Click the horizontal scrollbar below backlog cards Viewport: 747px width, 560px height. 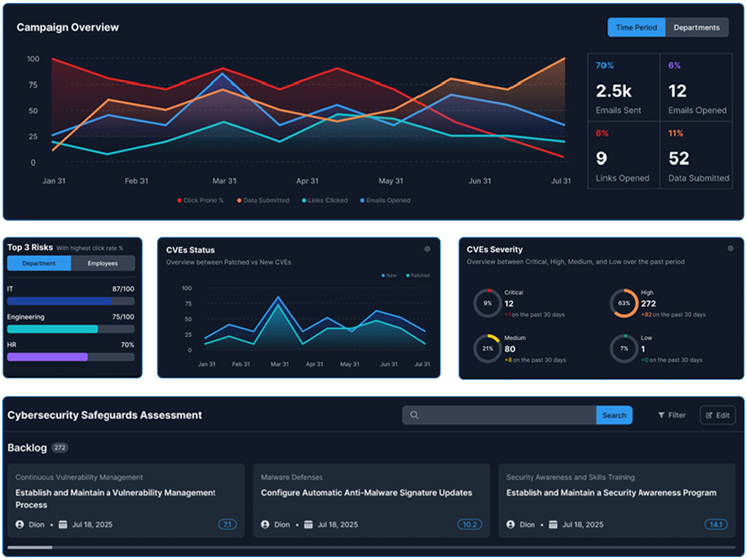29,547
